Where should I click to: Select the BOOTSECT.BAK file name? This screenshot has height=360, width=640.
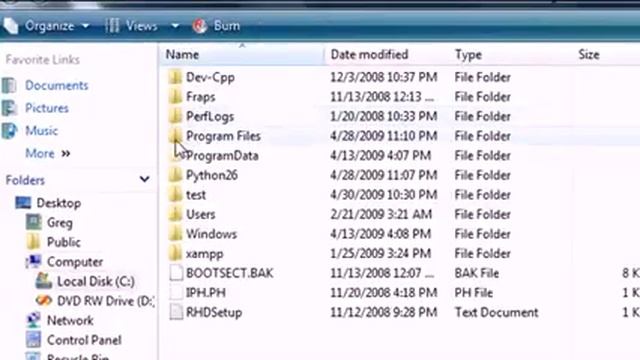coord(229,273)
